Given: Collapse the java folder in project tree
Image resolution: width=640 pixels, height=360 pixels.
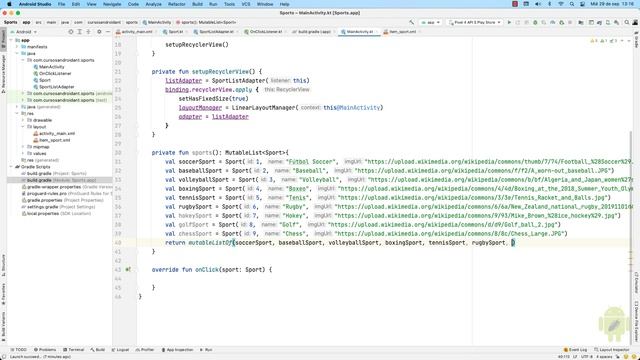Looking at the screenshot, I should pyautogui.click(x=18, y=53).
